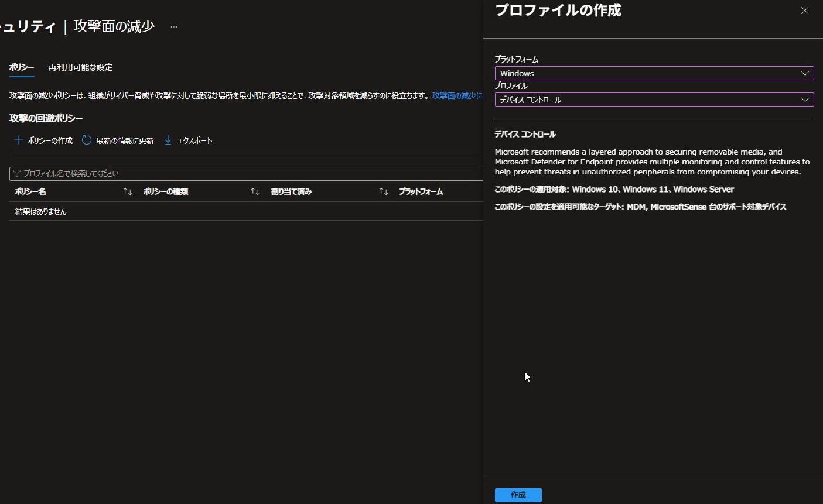
Task: Open the 攻撃面の減少に link
Action: [x=457, y=95]
